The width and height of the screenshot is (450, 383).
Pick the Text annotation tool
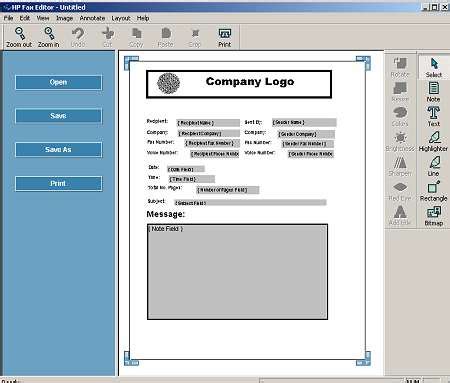[x=433, y=117]
